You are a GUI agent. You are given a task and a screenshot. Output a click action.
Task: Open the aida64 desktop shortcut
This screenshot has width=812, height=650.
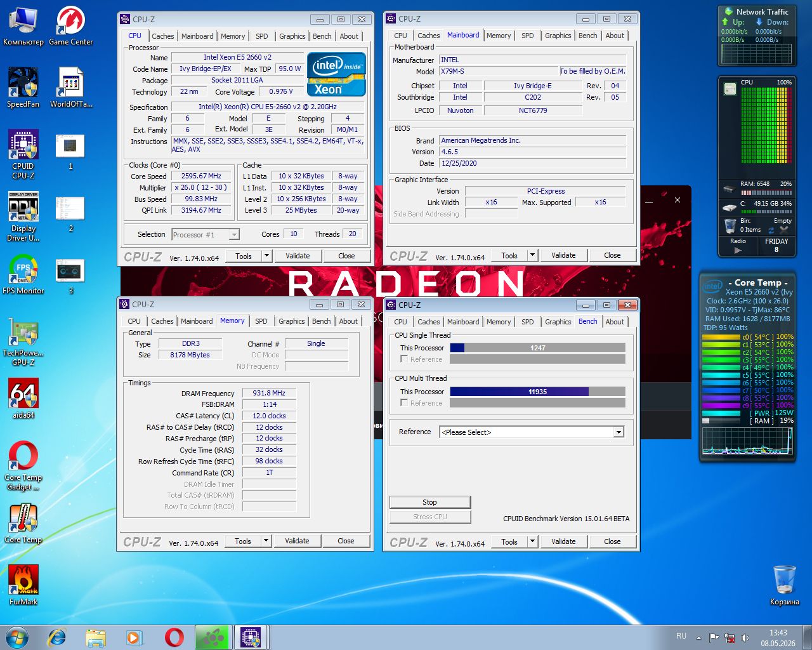point(23,398)
